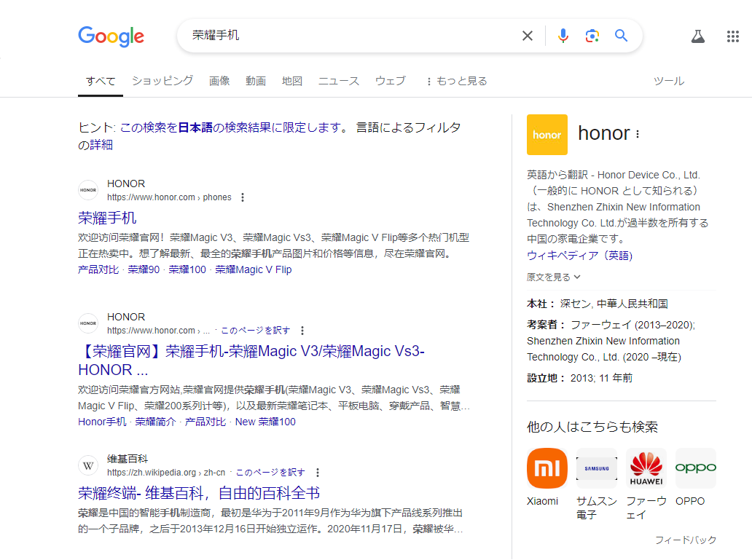Switch to the 画像 tab

coord(219,81)
